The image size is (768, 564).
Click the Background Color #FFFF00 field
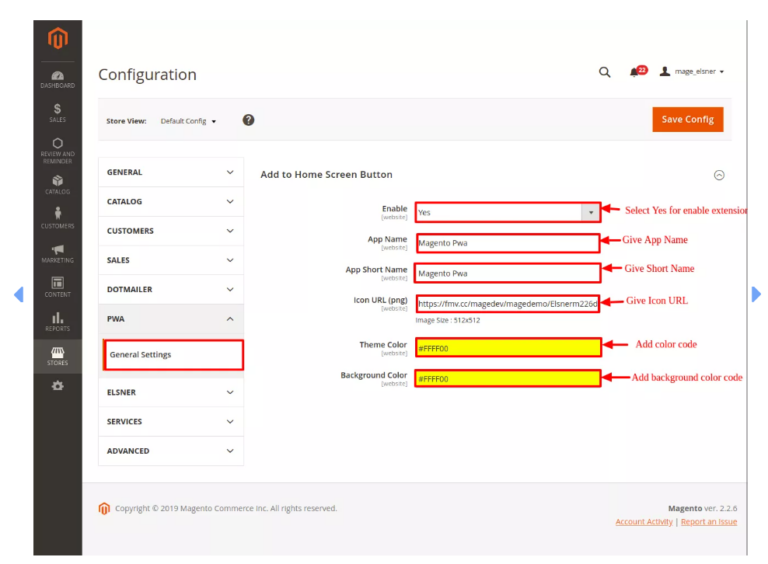click(508, 378)
